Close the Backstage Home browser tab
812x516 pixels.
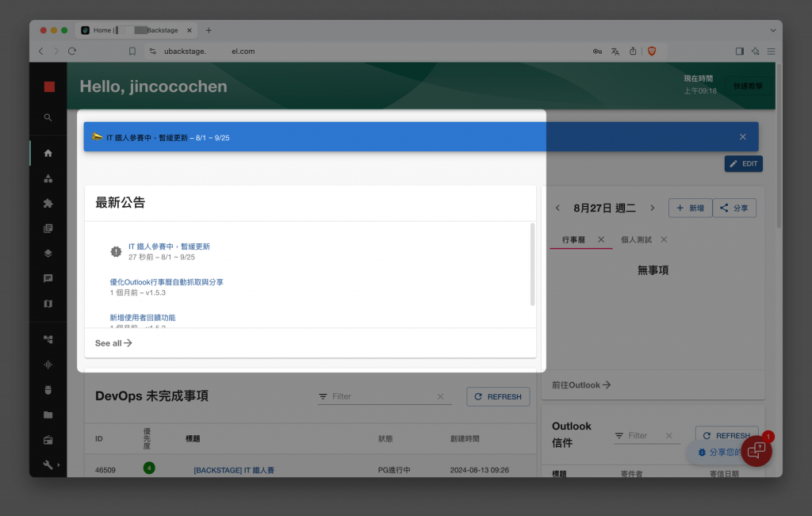[x=189, y=30]
